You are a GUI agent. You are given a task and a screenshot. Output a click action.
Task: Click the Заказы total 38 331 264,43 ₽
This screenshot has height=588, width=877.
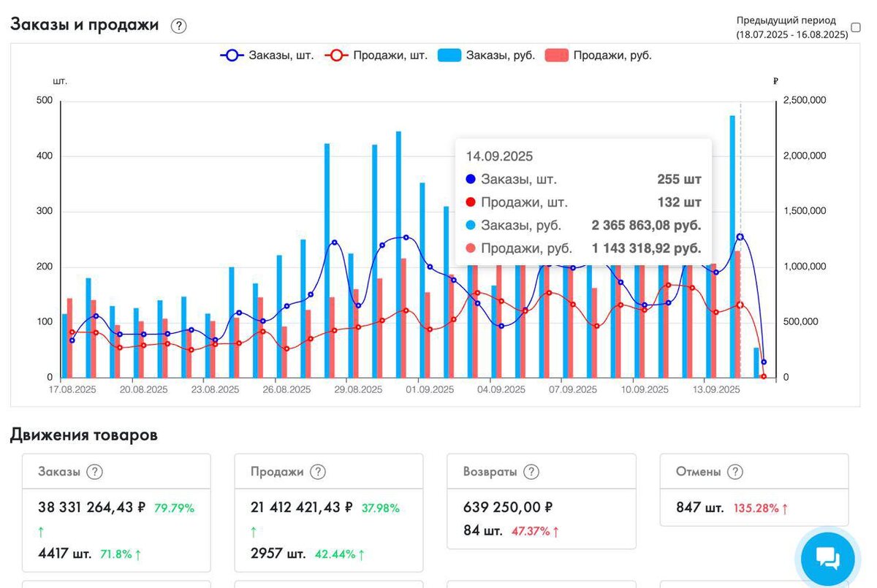coord(92,508)
